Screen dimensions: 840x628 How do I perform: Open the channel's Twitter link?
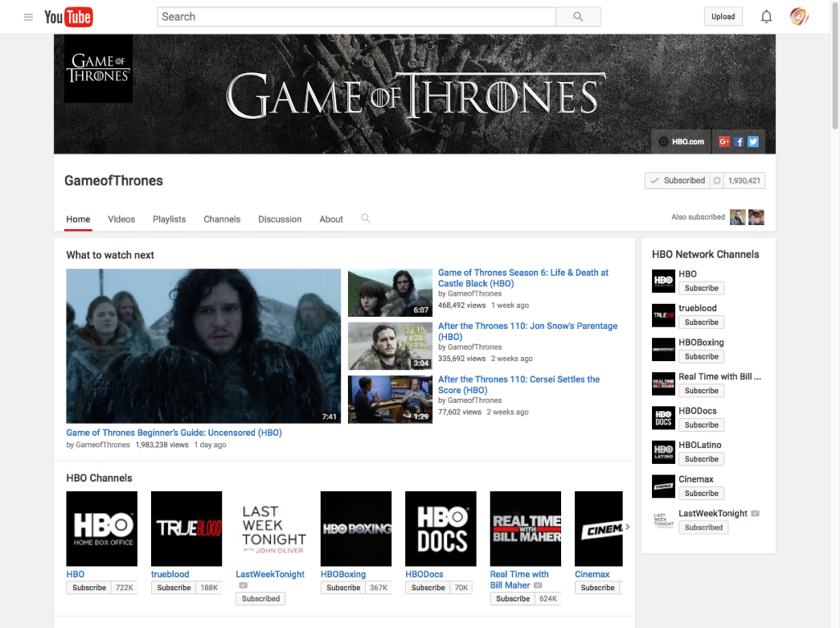pyautogui.click(x=753, y=141)
